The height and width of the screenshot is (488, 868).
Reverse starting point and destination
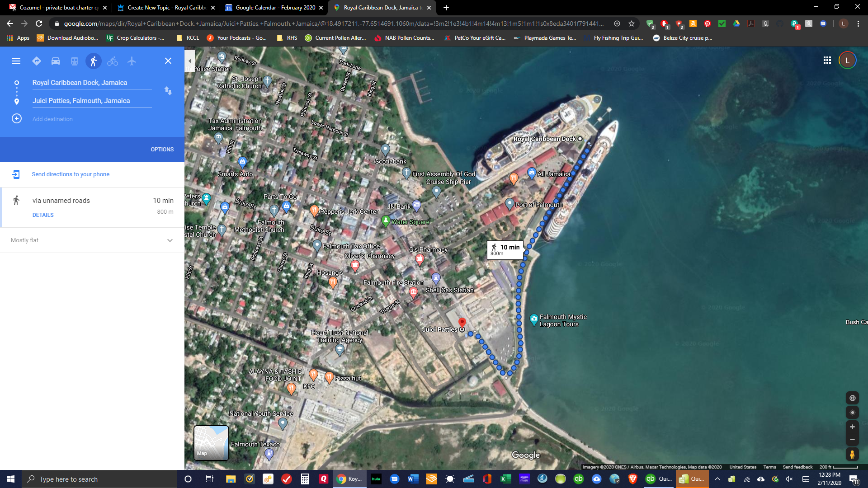[168, 91]
